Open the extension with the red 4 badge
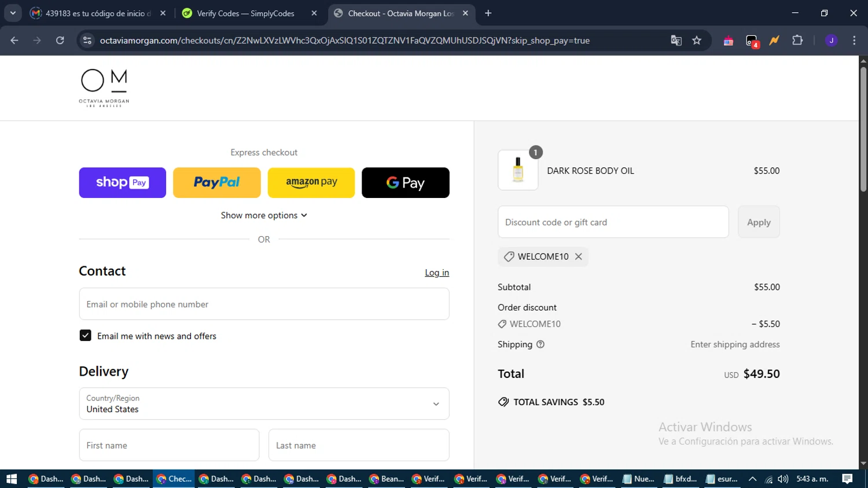868x488 pixels. point(752,41)
